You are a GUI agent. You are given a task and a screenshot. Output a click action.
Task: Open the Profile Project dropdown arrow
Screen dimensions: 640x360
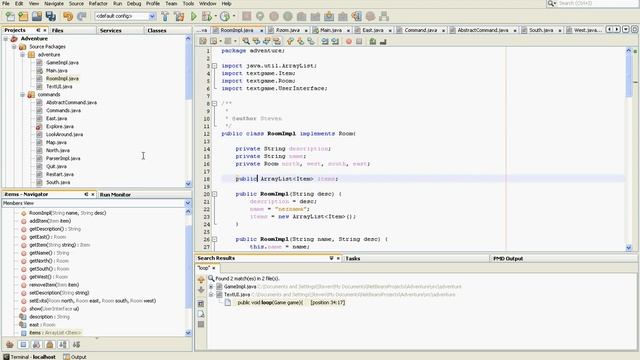(x=233, y=16)
